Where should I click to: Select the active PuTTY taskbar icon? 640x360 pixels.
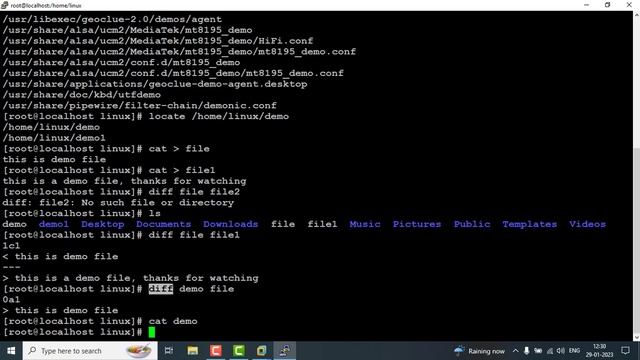pos(285,351)
